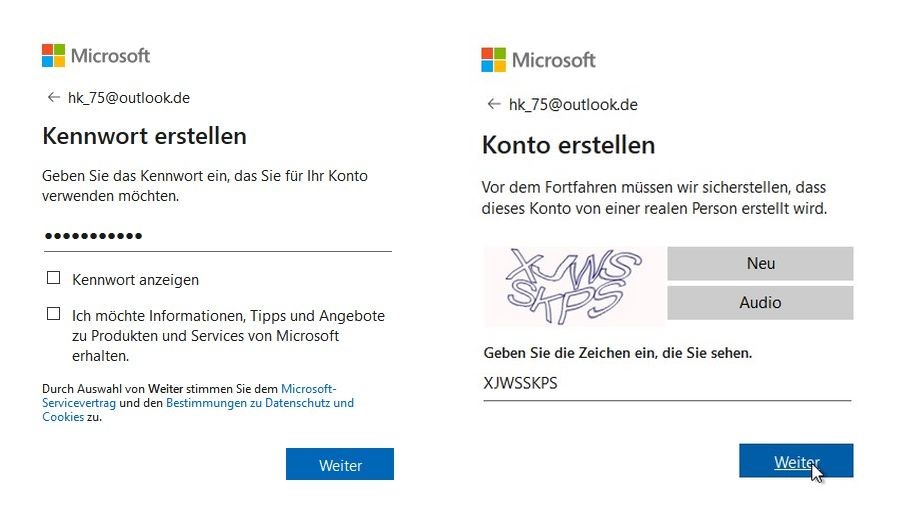Image resolution: width=900 pixels, height=523 pixels.
Task: Switch to Audio captcha
Action: point(760,303)
